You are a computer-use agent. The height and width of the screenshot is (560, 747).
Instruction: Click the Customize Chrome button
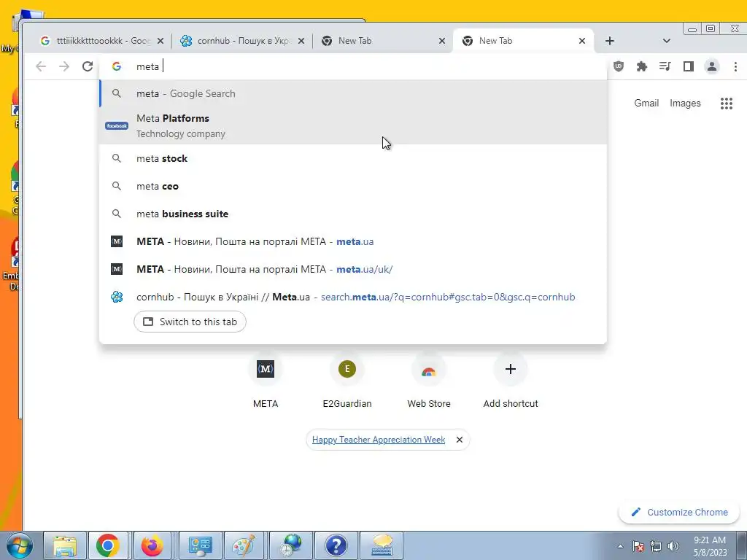679,513
